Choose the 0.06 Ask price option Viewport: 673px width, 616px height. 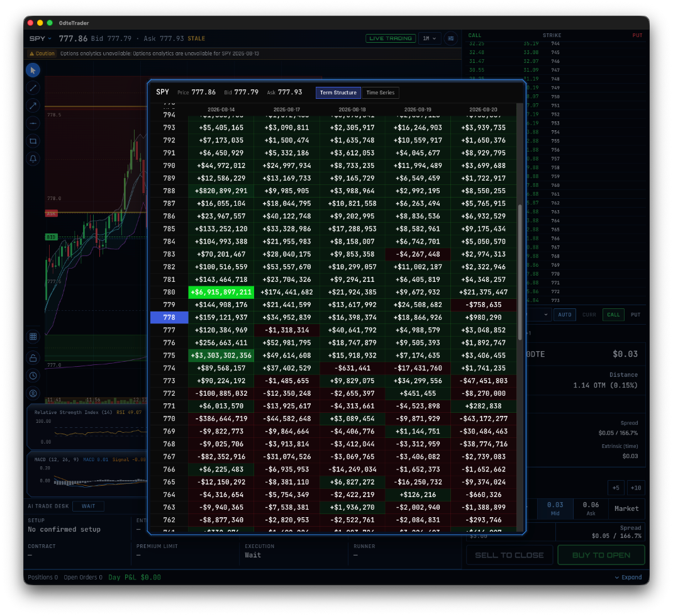[591, 508]
